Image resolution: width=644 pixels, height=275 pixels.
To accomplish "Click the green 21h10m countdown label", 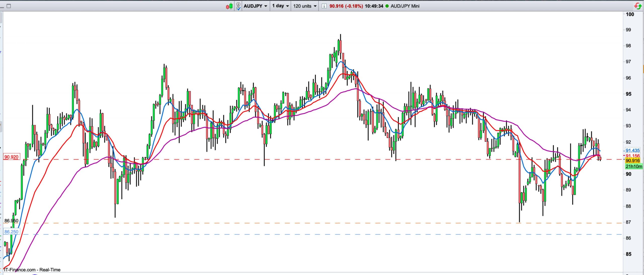I will click(633, 166).
